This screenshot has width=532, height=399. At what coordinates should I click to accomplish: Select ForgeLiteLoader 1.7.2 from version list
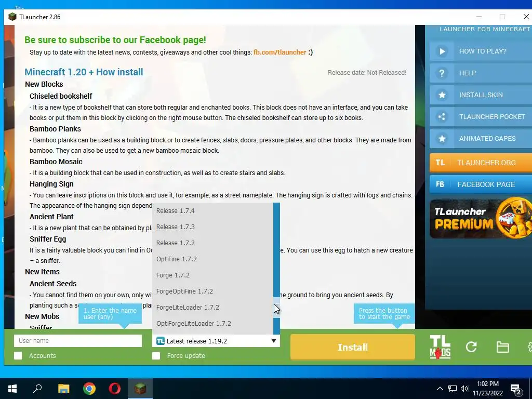click(212, 308)
